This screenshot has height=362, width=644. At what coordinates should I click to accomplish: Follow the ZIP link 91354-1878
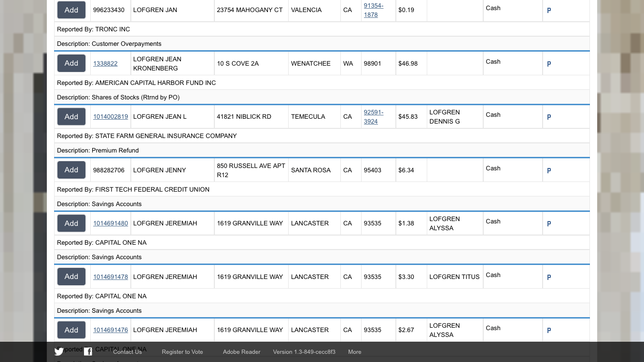(x=374, y=10)
